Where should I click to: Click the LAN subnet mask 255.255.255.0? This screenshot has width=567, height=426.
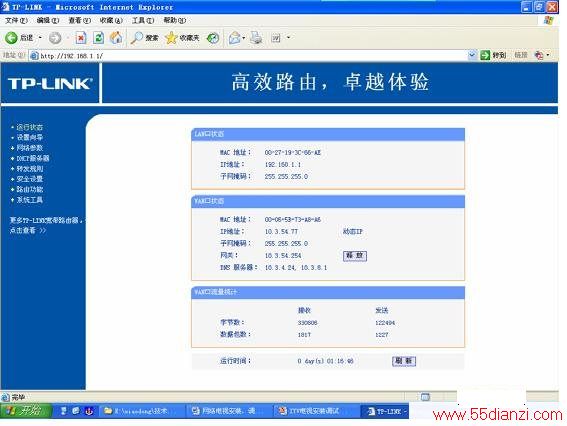tap(286, 176)
